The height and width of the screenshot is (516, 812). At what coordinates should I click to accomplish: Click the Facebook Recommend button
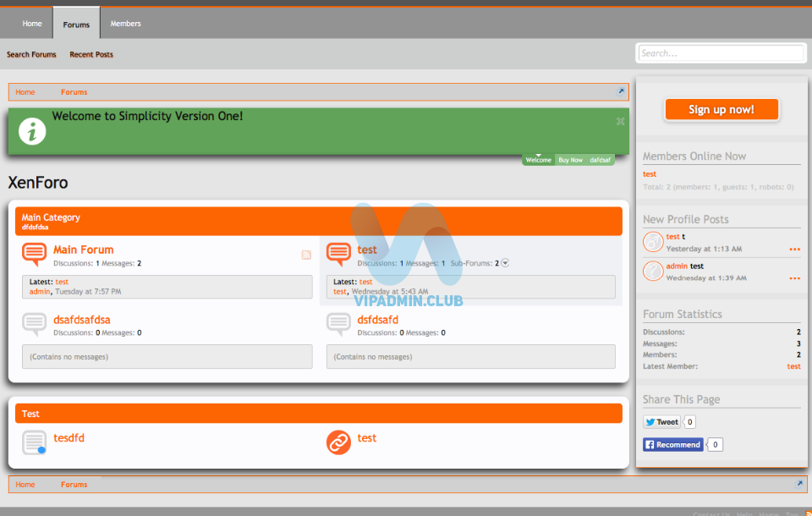pyautogui.click(x=672, y=444)
